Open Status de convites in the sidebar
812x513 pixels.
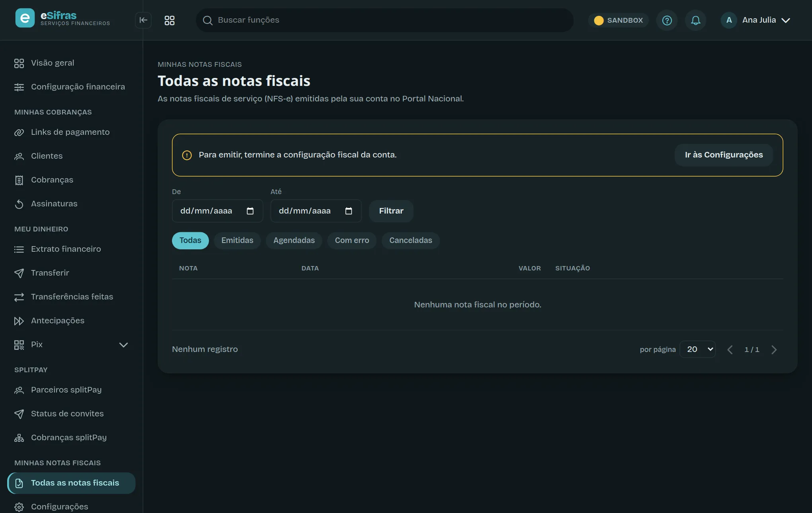coord(72,414)
